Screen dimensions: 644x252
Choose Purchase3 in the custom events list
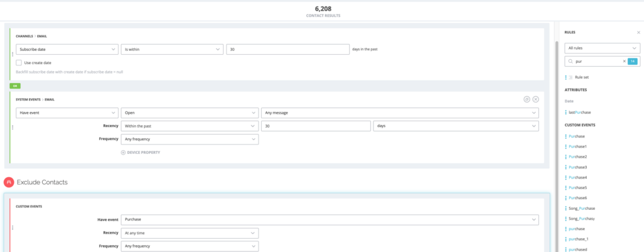click(x=577, y=167)
